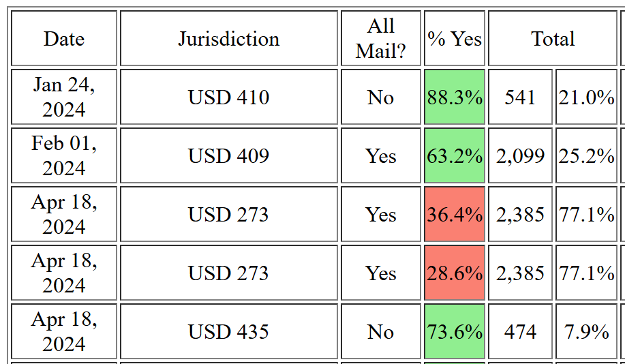Click the green 88.3% cell
Viewport: 625px width, 364px height.
tap(455, 97)
